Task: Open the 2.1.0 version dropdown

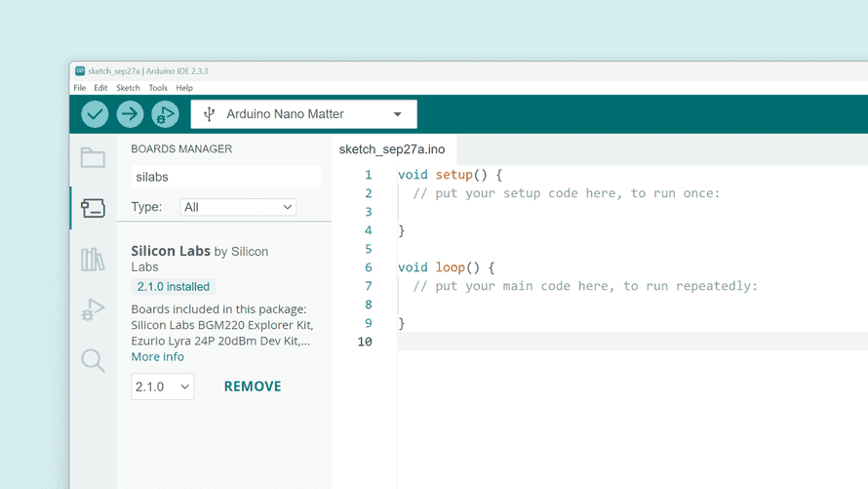Action: tap(162, 387)
